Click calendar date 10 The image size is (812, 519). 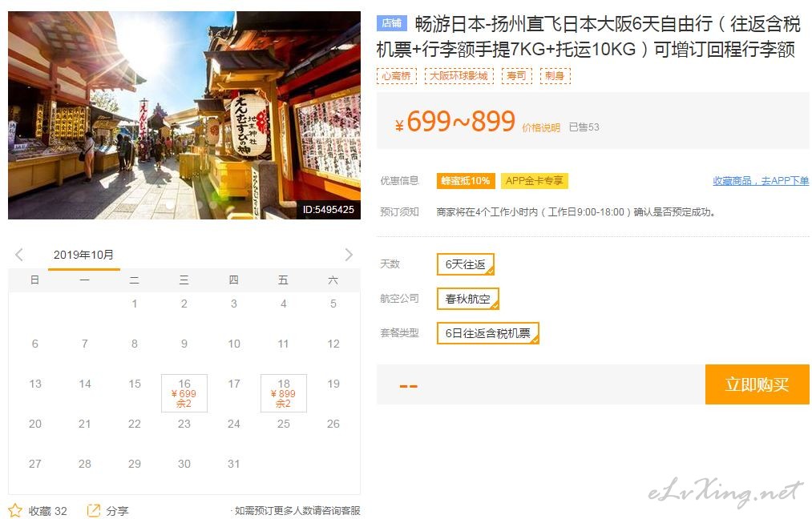point(234,344)
